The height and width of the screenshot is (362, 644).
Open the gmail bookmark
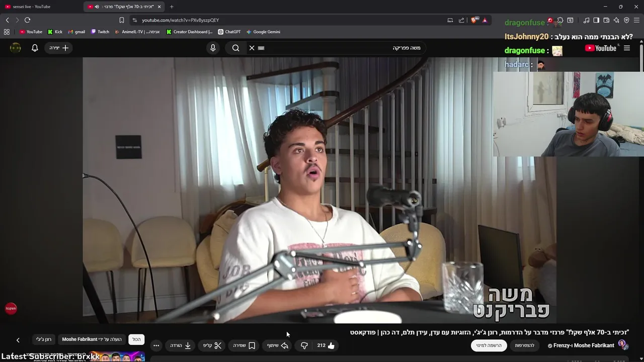coord(76,32)
